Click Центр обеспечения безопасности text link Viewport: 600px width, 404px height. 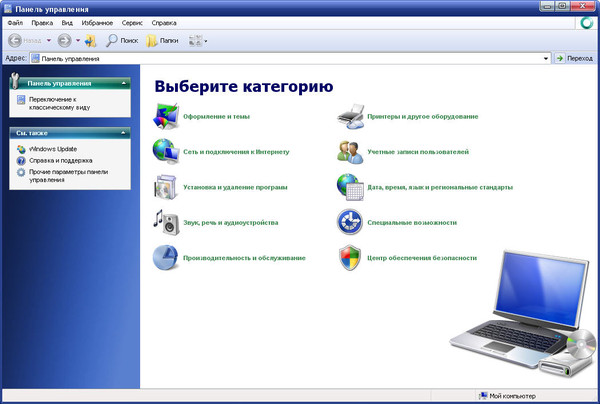pos(422,258)
